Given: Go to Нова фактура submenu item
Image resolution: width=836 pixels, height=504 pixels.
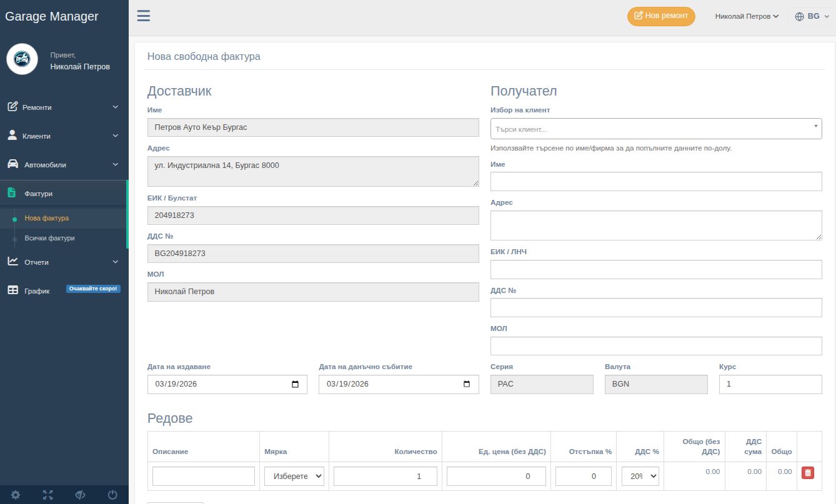Looking at the screenshot, I should (x=47, y=218).
